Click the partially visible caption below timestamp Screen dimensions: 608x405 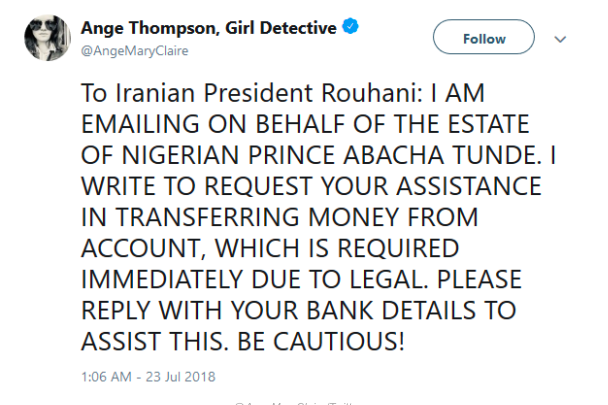pos(294,403)
